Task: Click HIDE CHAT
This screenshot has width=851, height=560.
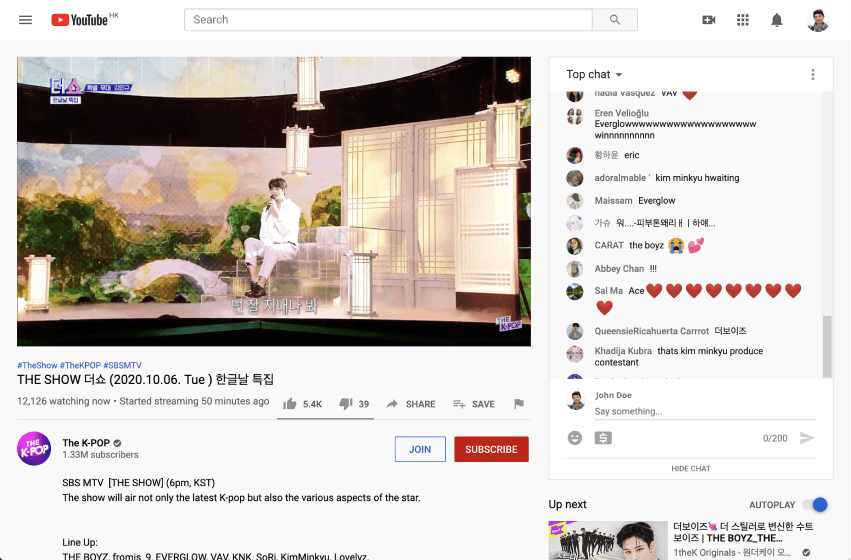Action: click(691, 468)
